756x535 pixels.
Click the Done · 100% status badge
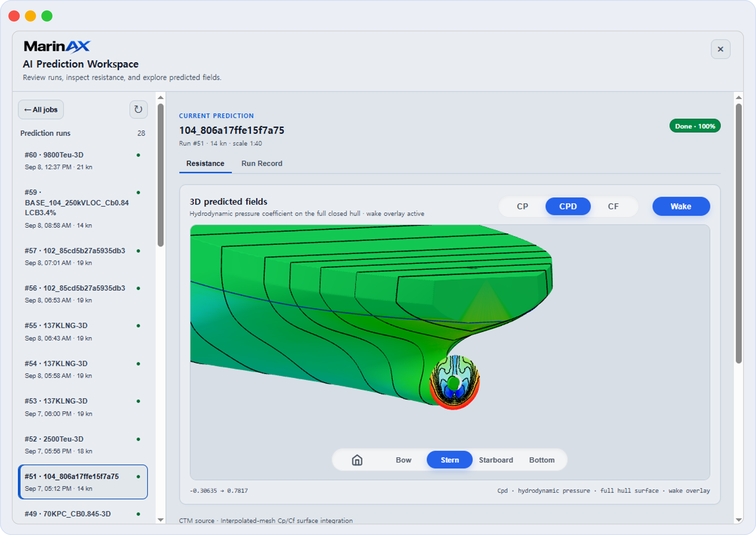coord(695,126)
